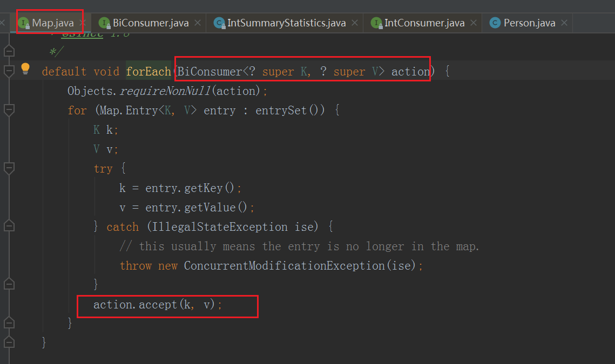The width and height of the screenshot is (615, 364).
Task: Close the BiConsumer.java tab
Action: 198,23
